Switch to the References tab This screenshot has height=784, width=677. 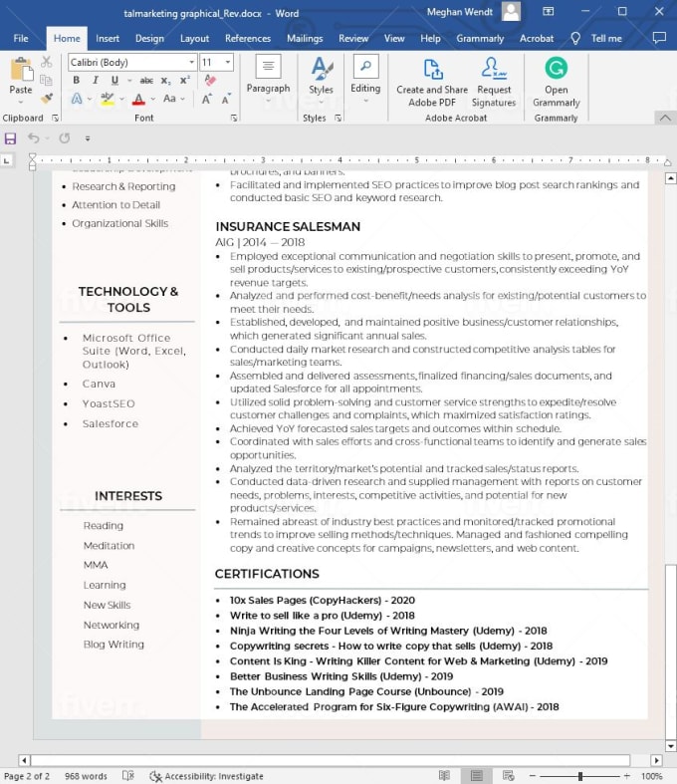click(248, 39)
